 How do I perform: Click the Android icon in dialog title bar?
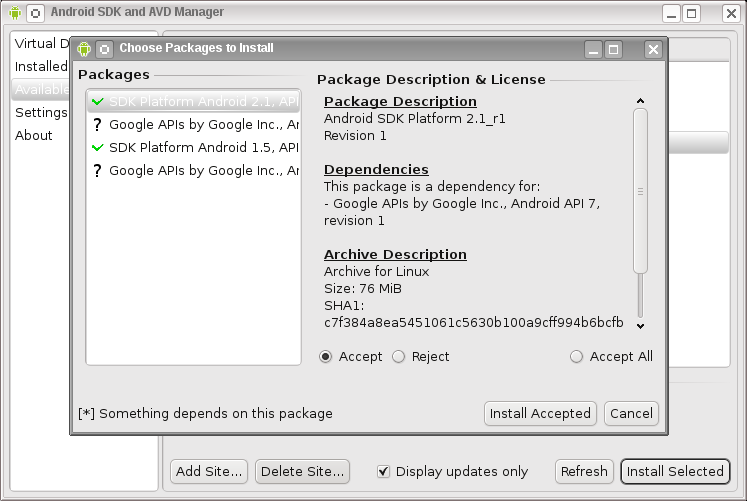(84, 49)
